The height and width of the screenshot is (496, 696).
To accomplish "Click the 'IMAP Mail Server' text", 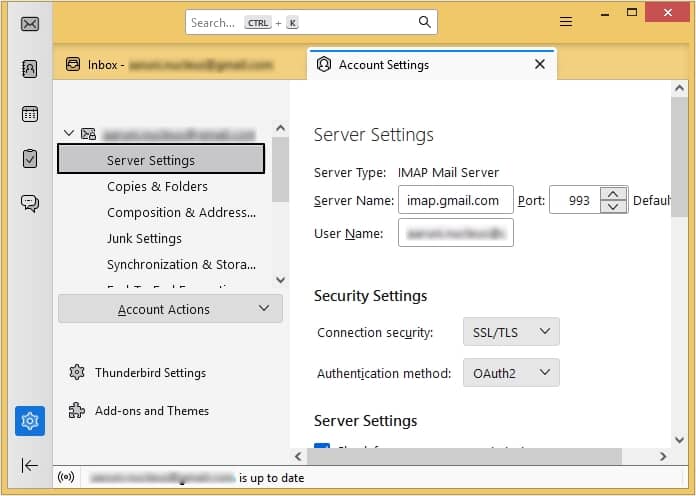I will coord(448,172).
